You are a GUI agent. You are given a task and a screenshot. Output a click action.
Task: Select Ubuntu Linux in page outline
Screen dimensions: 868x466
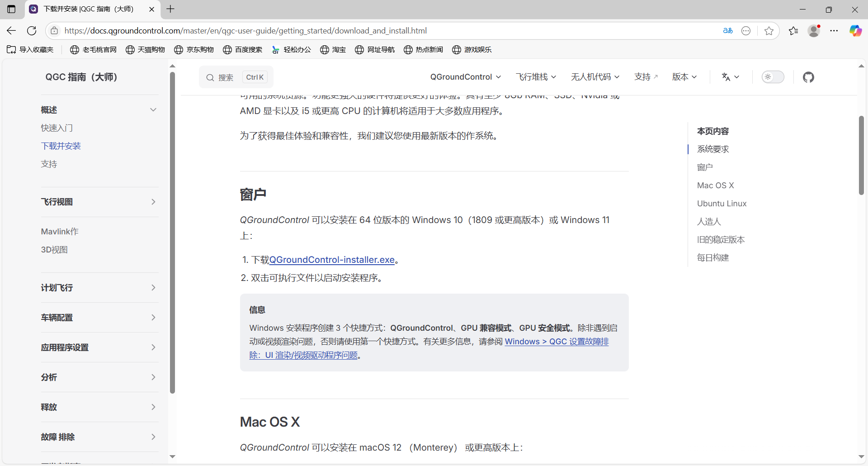pyautogui.click(x=722, y=204)
